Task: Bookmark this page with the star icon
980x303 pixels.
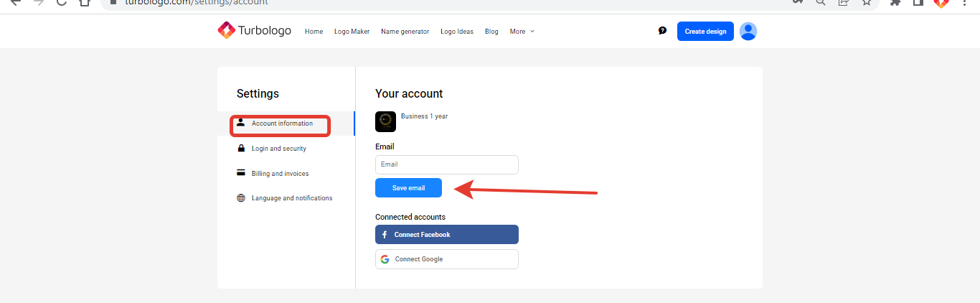Action: [867, 2]
